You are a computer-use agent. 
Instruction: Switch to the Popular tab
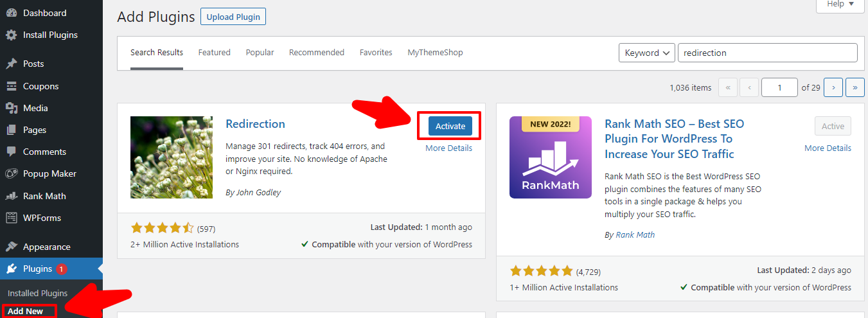(260, 53)
